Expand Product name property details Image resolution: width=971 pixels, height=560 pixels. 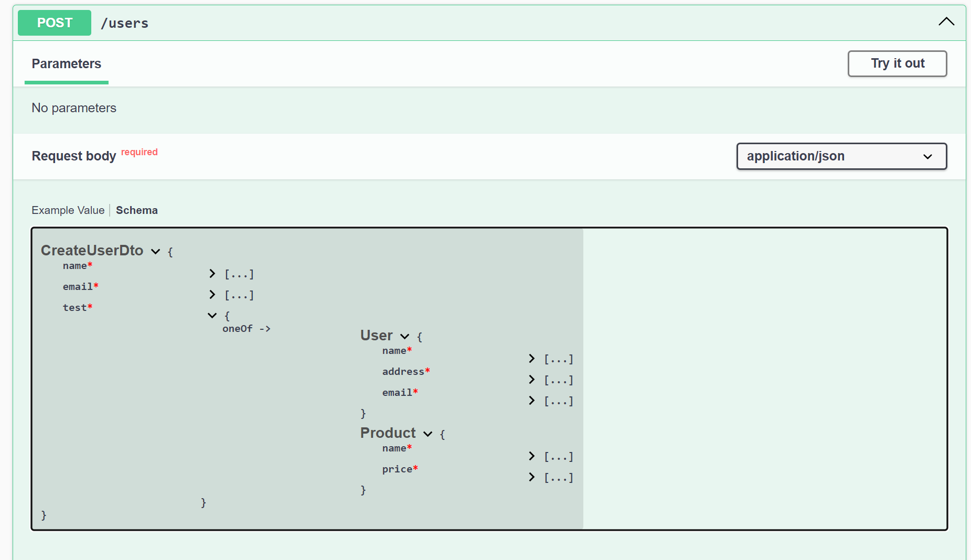[x=532, y=456]
